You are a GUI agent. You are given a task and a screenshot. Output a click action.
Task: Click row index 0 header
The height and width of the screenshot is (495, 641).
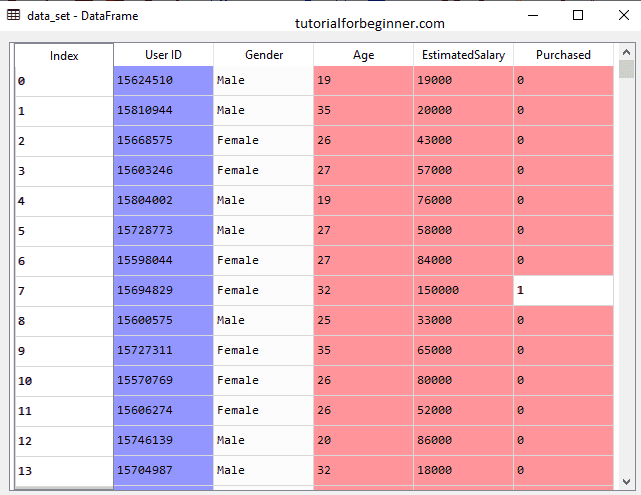(64, 81)
